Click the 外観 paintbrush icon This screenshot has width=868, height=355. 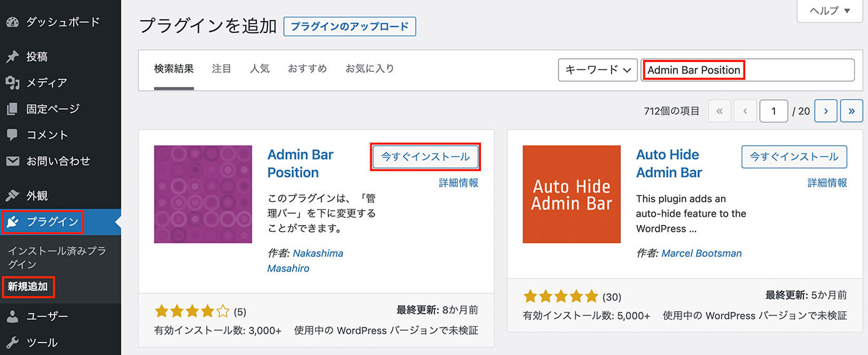click(13, 196)
